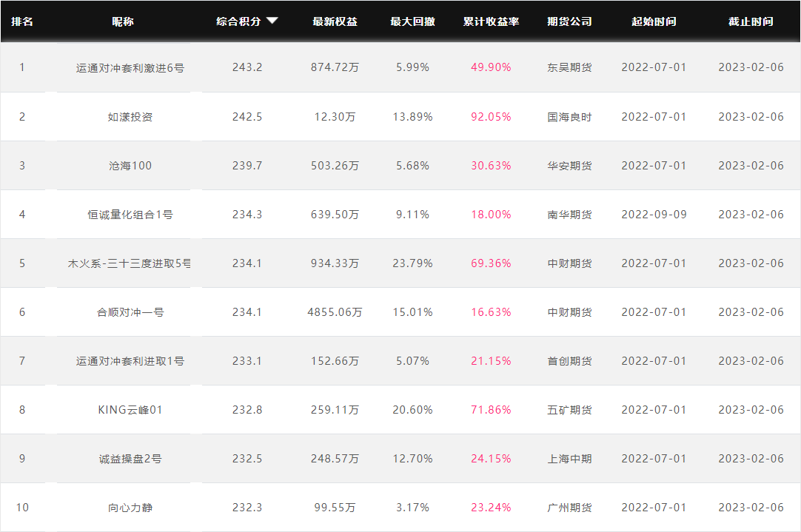The width and height of the screenshot is (801, 532).
Task: Open nickname 向心力静
Action: (x=130, y=508)
